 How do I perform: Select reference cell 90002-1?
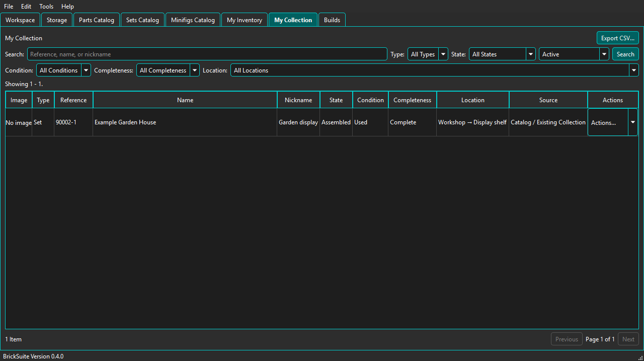click(x=73, y=122)
